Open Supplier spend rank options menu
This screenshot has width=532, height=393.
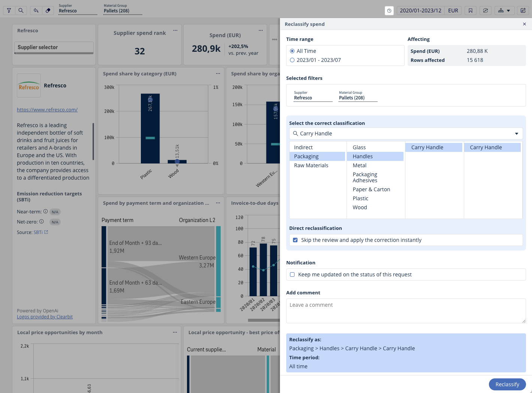(175, 30)
